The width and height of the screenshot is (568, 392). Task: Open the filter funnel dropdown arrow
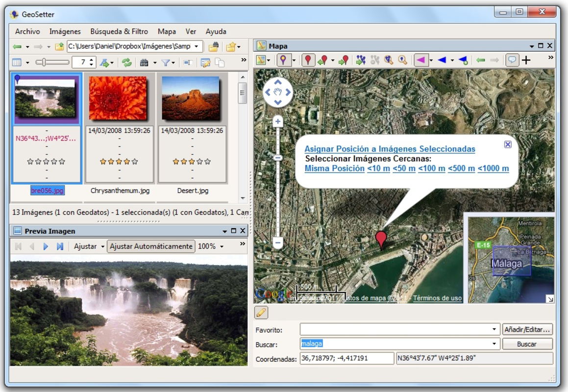(x=173, y=62)
